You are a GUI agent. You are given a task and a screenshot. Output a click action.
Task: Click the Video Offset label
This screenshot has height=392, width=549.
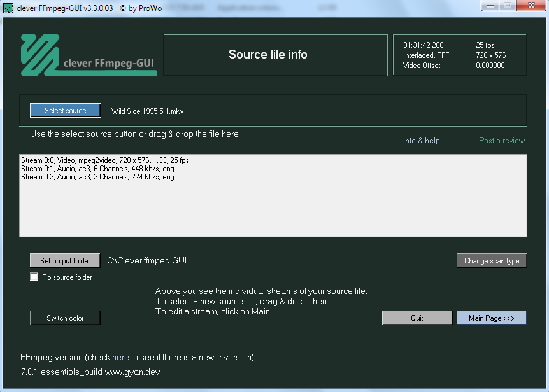(x=422, y=66)
